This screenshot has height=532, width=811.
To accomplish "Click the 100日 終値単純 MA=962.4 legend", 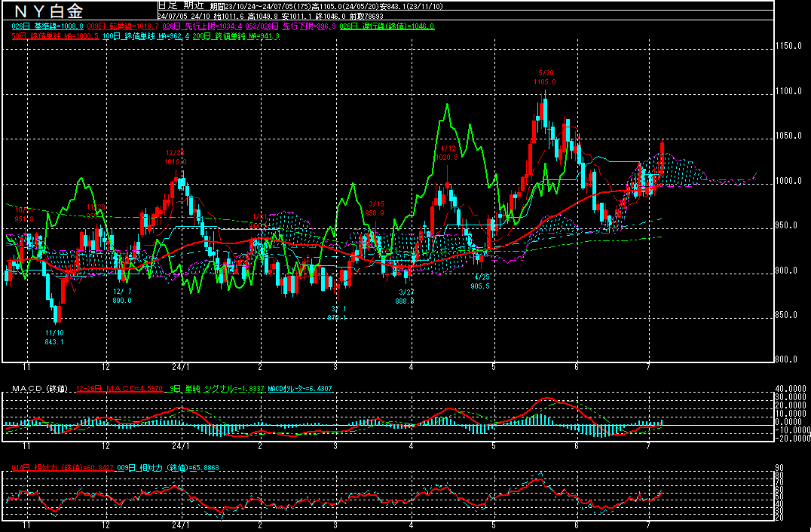I will 146,36.
